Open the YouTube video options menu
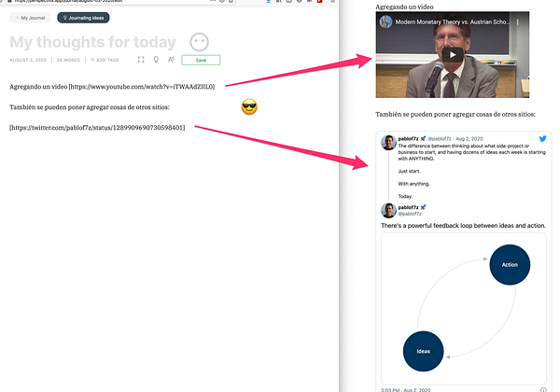This screenshot has height=392, width=560. click(517, 22)
